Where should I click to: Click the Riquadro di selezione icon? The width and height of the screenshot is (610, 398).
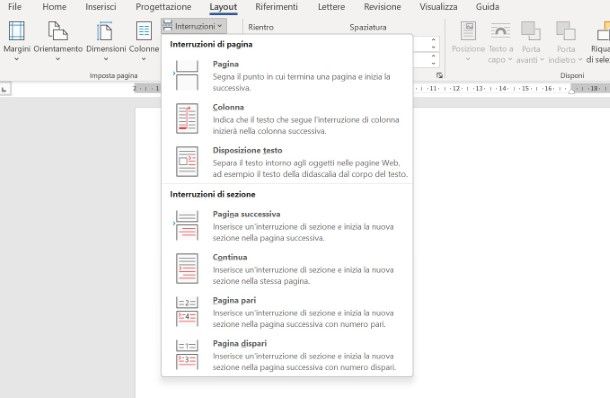(603, 31)
